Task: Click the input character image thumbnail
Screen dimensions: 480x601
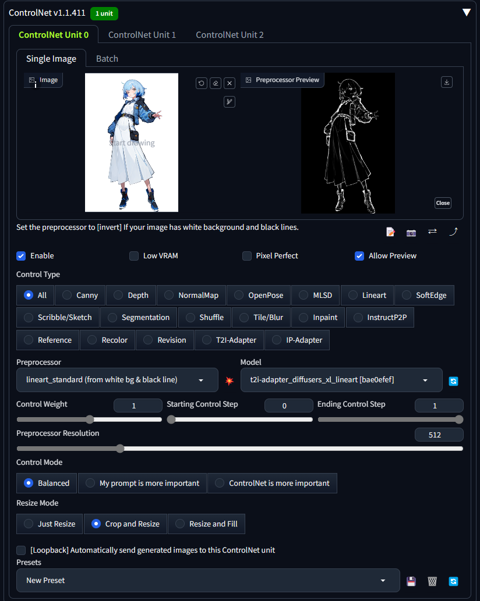Action: point(132,142)
